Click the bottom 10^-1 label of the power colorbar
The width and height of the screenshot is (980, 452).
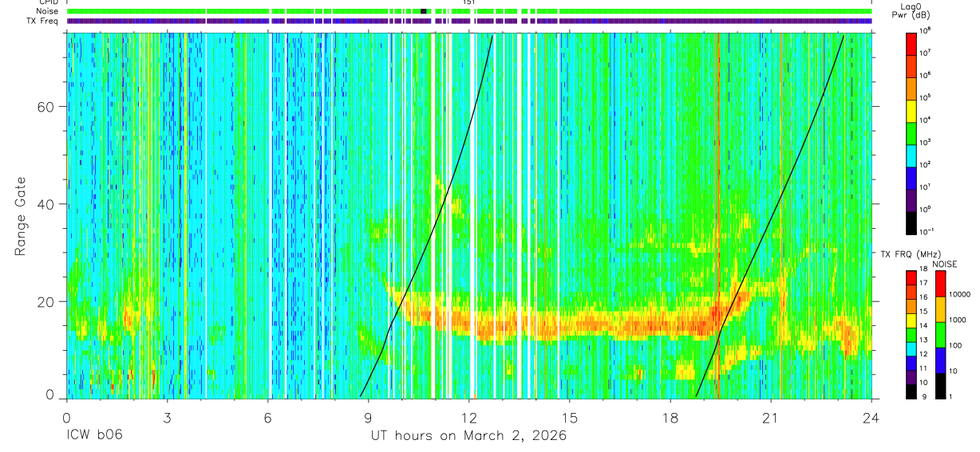[x=927, y=230]
